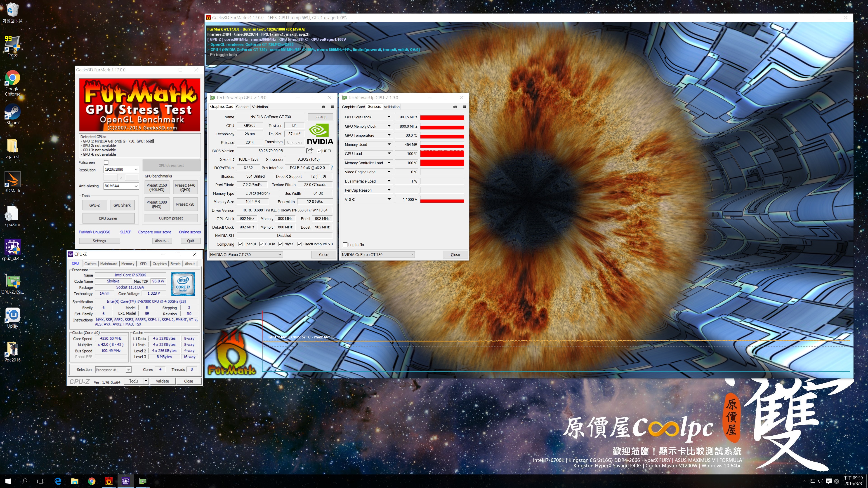Enable Log to file in GPU-Z Sensors
This screenshot has height=488, width=868.
point(345,245)
